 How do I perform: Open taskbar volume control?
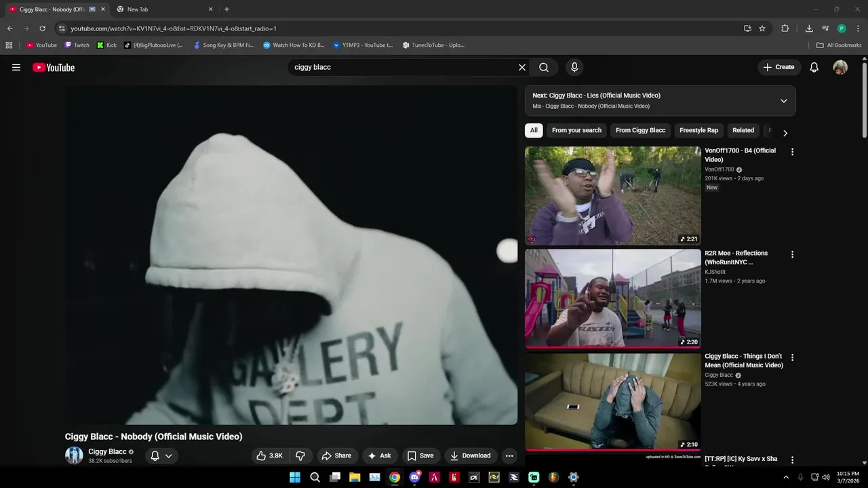825,477
